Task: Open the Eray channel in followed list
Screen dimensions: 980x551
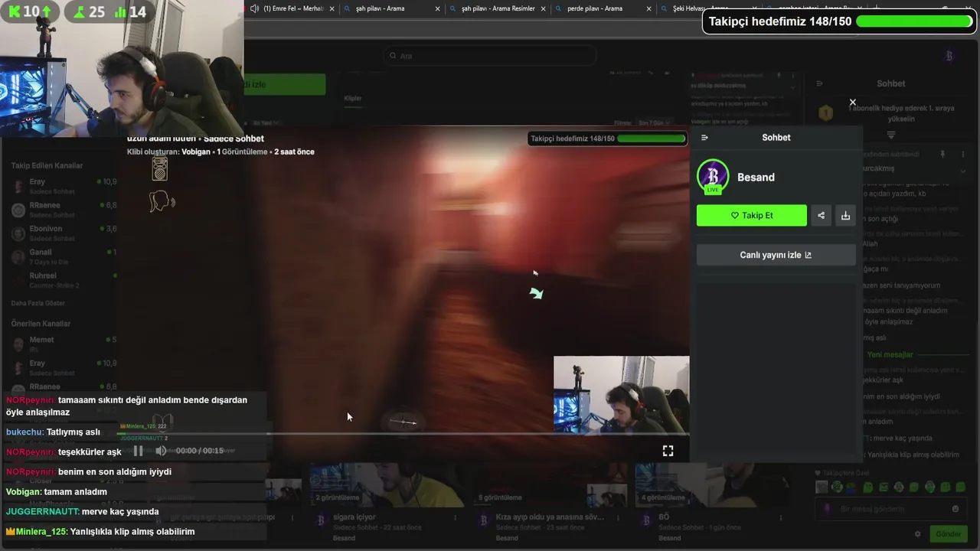Action: tap(64, 186)
